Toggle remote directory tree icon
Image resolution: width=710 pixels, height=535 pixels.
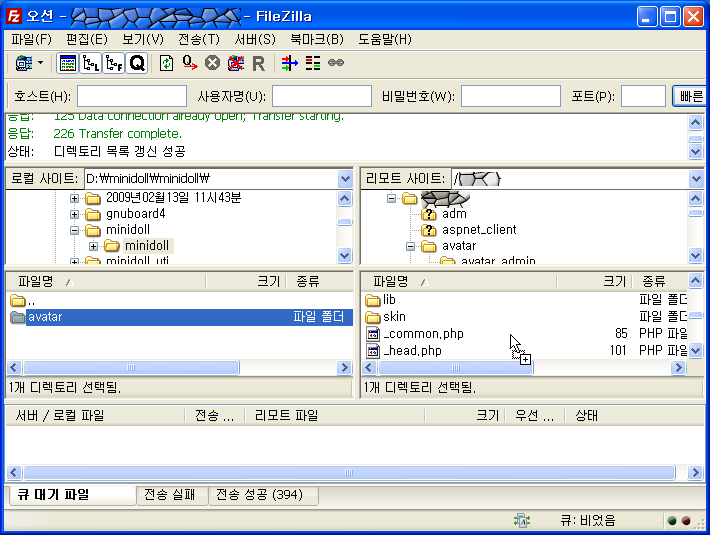(x=114, y=63)
